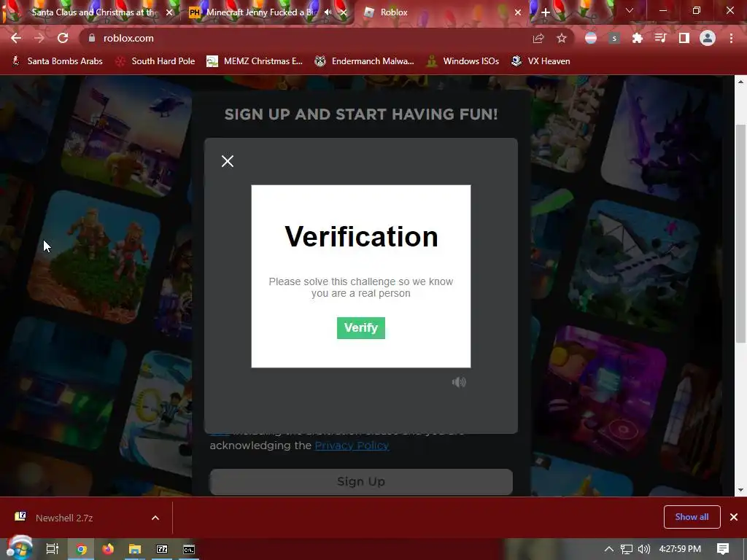The height and width of the screenshot is (560, 747).
Task: Open the Privacy Policy link
Action: [x=352, y=446]
